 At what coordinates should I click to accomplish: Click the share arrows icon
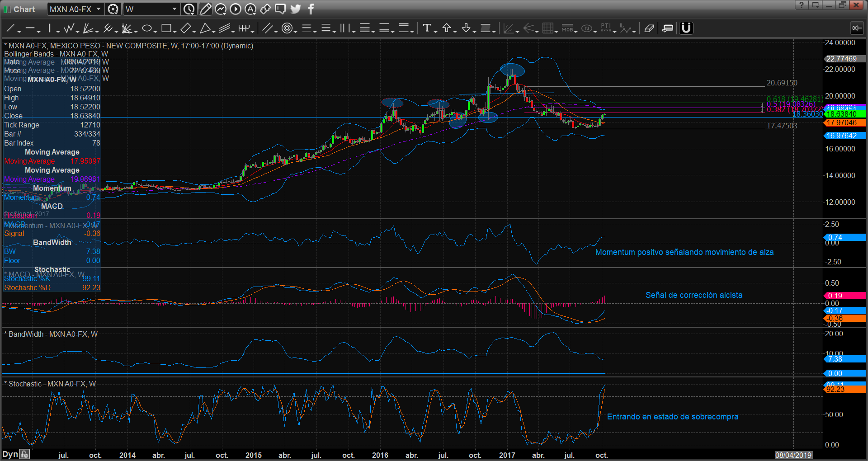tap(265, 9)
